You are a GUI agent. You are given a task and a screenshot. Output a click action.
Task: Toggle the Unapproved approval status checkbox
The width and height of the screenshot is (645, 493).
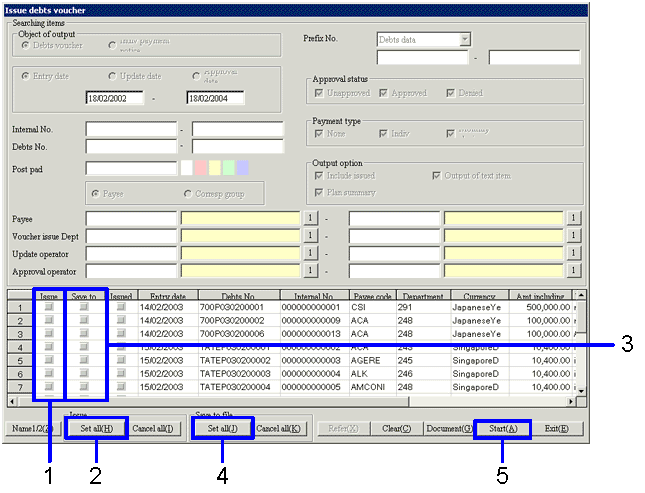[319, 93]
